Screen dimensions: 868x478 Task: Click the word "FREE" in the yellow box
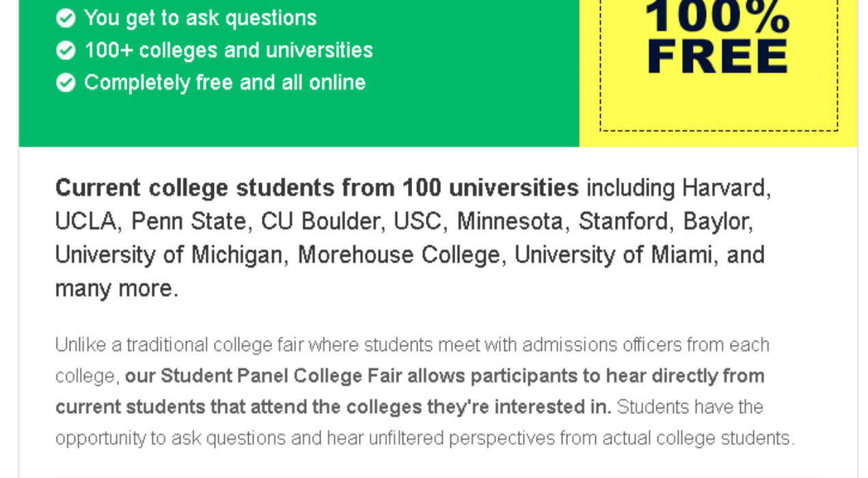coord(718,57)
